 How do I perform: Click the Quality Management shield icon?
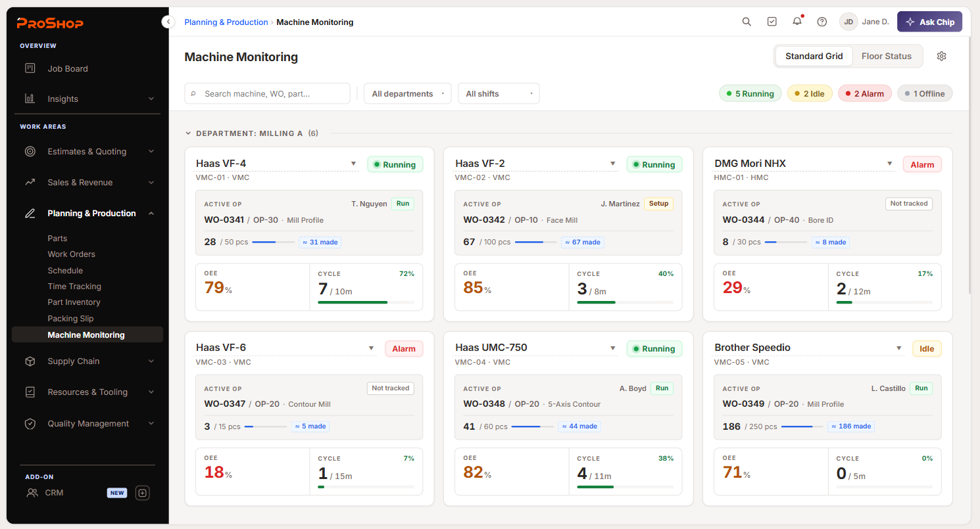tap(30, 423)
